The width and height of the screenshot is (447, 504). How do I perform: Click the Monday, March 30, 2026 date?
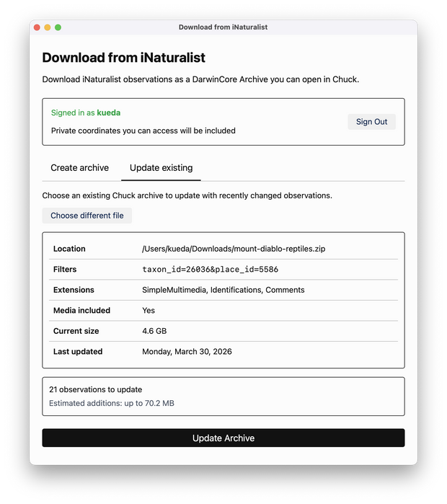187,352
